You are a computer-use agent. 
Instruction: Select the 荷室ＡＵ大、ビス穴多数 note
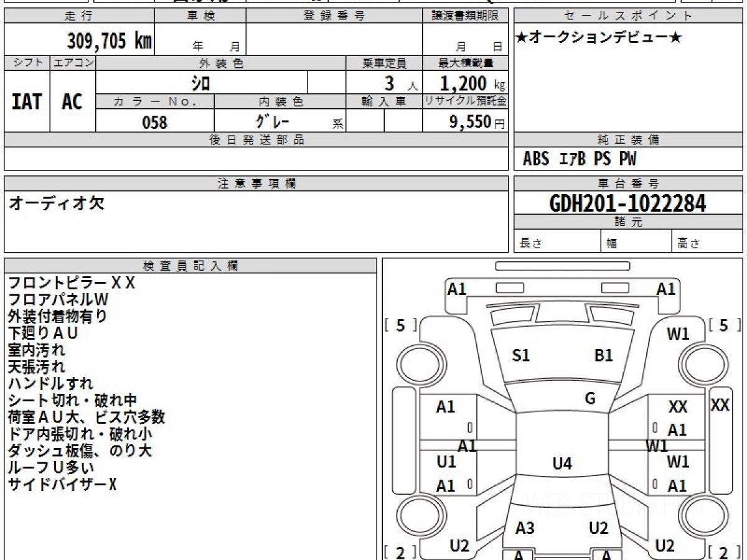click(x=87, y=417)
